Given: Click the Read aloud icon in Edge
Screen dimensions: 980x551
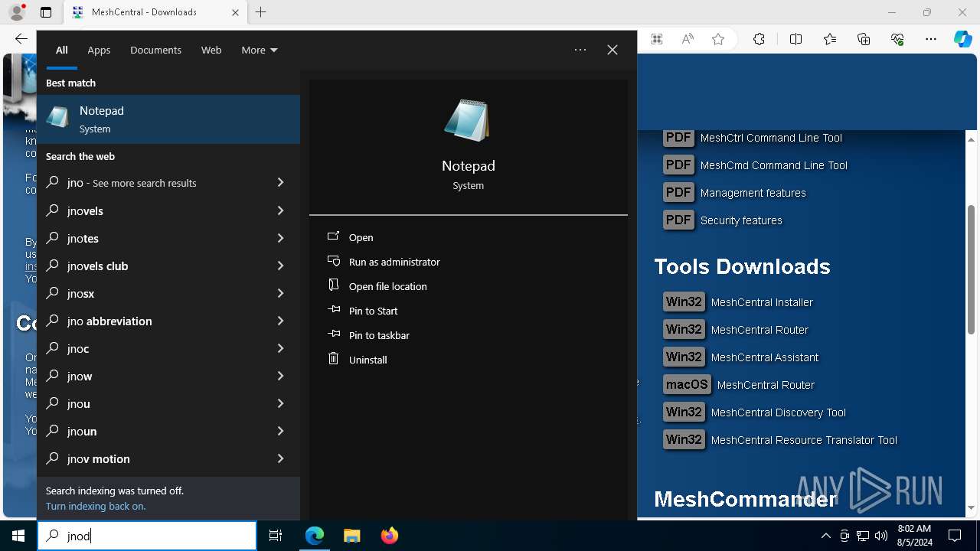Looking at the screenshot, I should coord(688,39).
